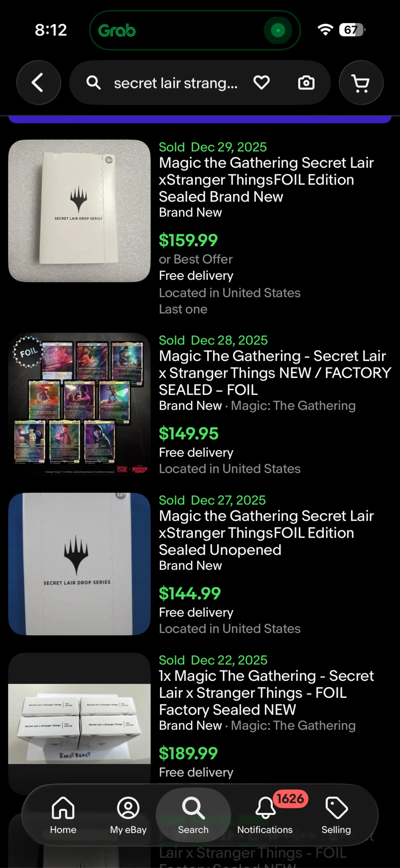Open thumbnail of Dec 29 sealed box
This screenshot has width=400, height=868.
point(79,211)
